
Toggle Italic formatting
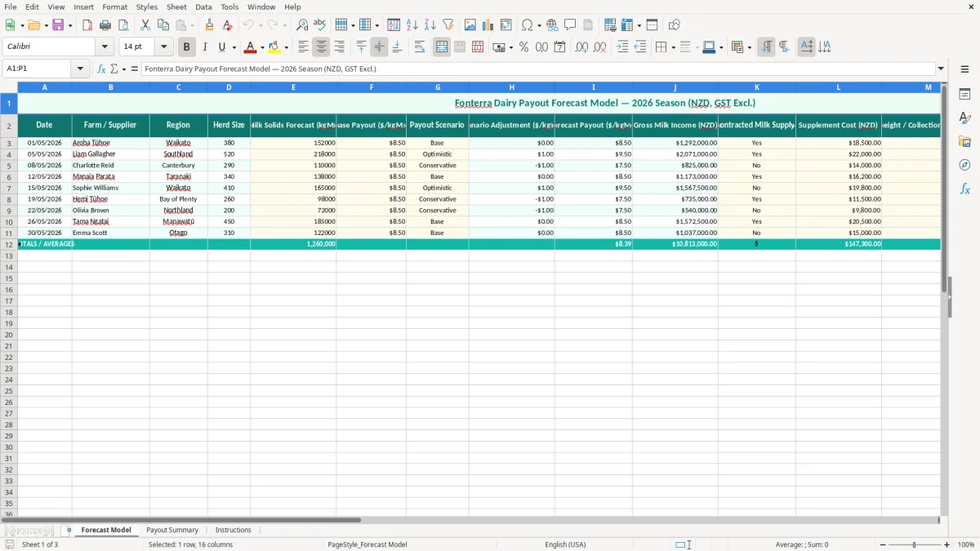pos(205,47)
